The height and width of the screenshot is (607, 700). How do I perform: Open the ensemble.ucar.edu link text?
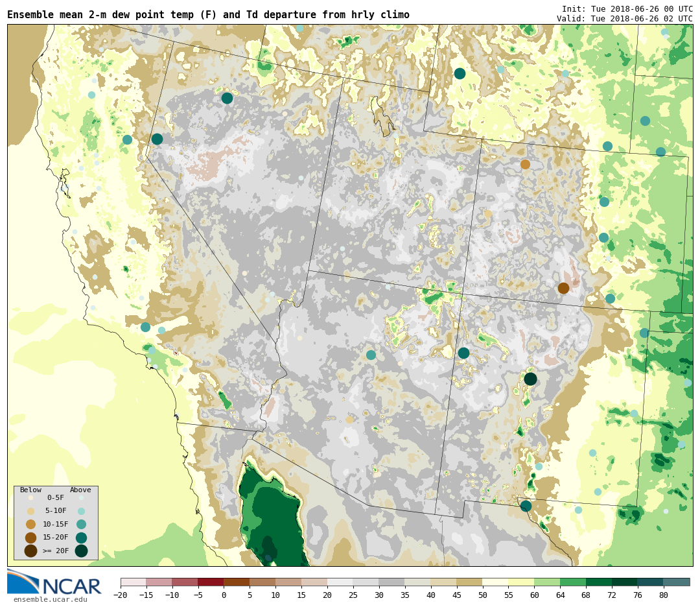coord(51,599)
